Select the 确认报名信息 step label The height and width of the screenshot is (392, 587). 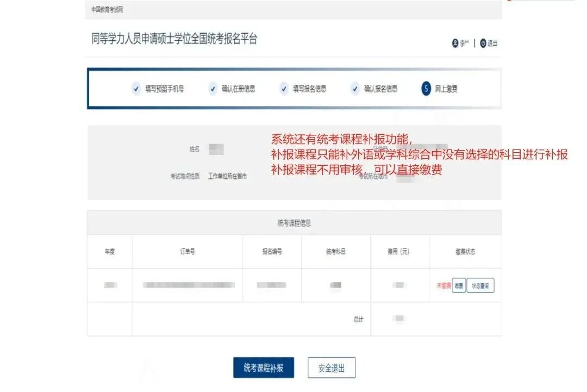(x=375, y=88)
